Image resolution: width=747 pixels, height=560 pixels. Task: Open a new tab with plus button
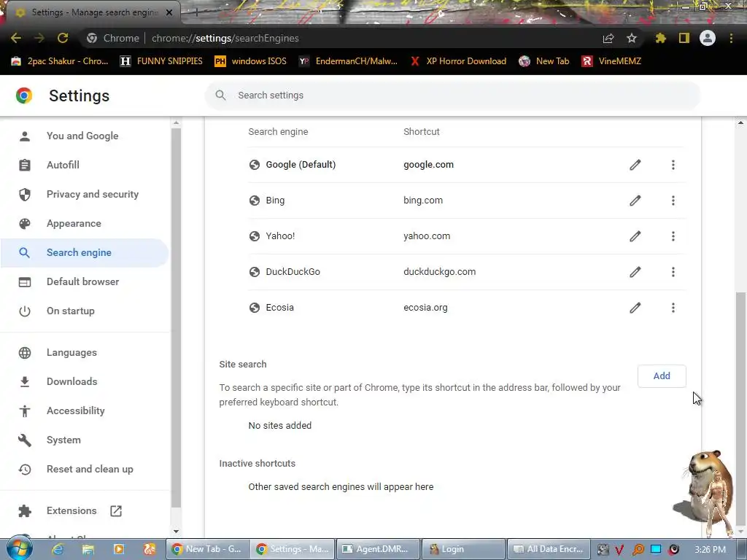[x=196, y=12]
